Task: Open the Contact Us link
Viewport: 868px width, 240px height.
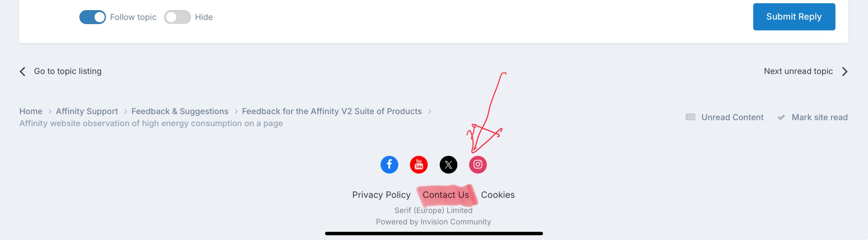Action: tap(445, 195)
